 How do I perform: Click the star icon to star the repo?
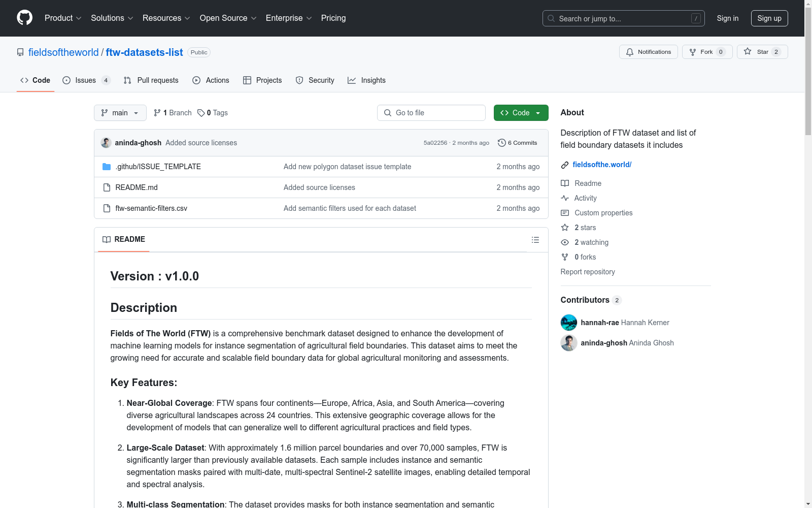coord(748,51)
